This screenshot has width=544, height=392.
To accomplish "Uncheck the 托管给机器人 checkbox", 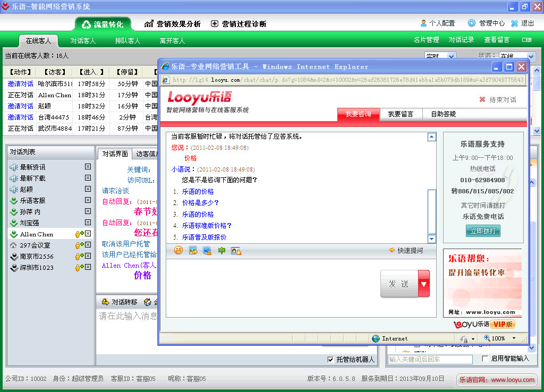I will [x=330, y=360].
